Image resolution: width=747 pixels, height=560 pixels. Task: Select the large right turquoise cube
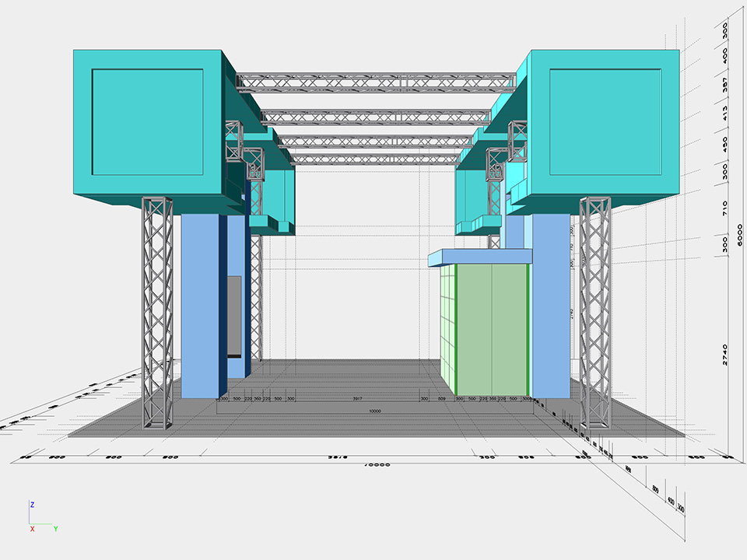(605, 123)
